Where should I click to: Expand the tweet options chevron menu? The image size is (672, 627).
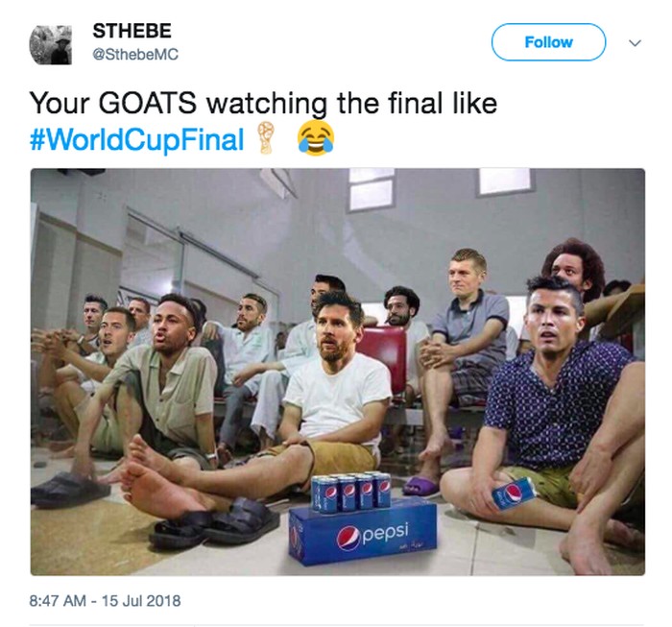635,43
